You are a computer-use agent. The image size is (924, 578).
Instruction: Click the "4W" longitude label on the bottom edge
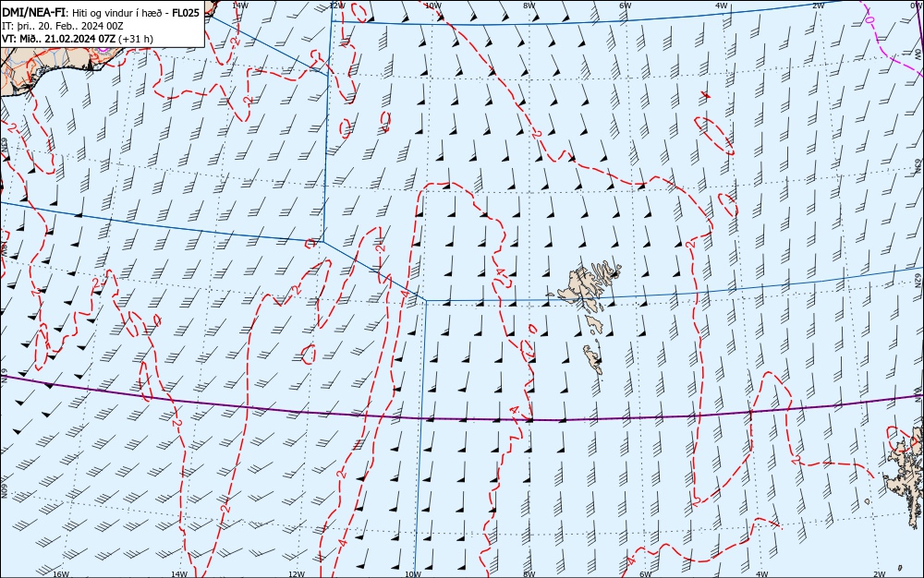coord(762,574)
